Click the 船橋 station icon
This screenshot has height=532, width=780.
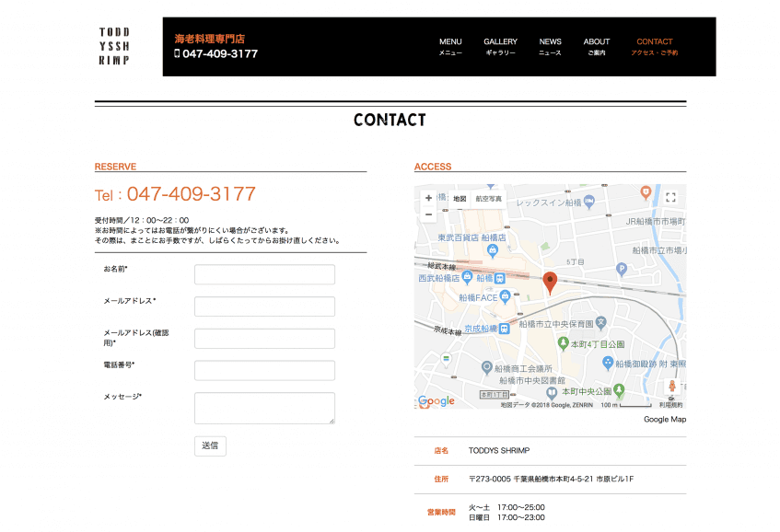click(x=499, y=279)
